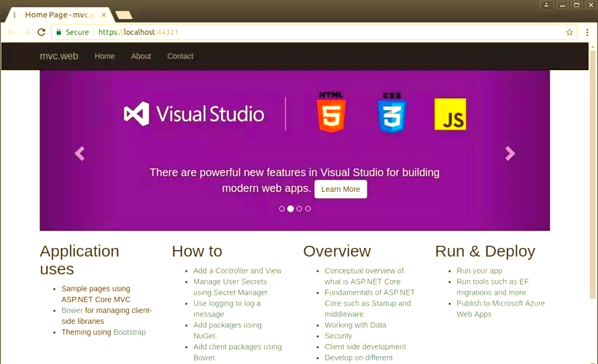Open Use logging to log a message link

click(x=227, y=309)
